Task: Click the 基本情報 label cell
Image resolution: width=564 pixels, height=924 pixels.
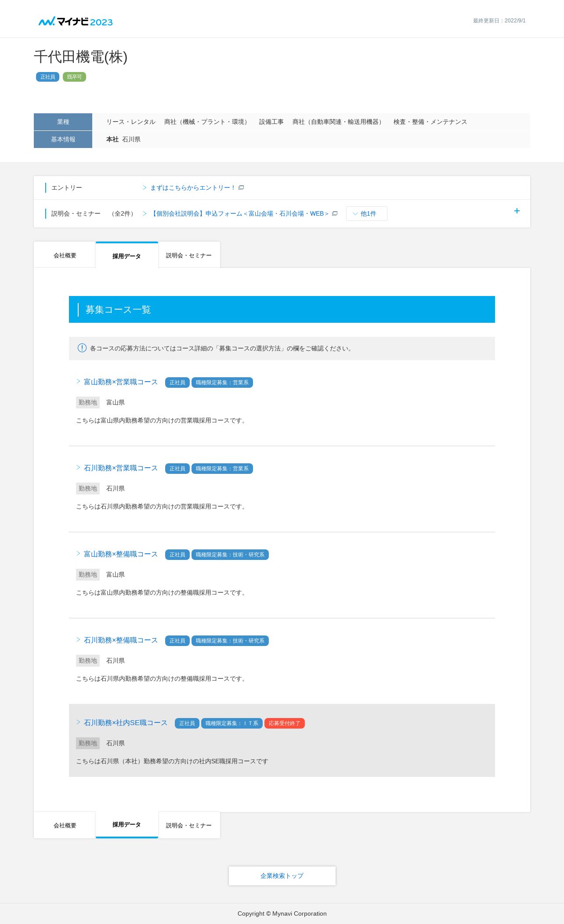Action: [x=63, y=139]
